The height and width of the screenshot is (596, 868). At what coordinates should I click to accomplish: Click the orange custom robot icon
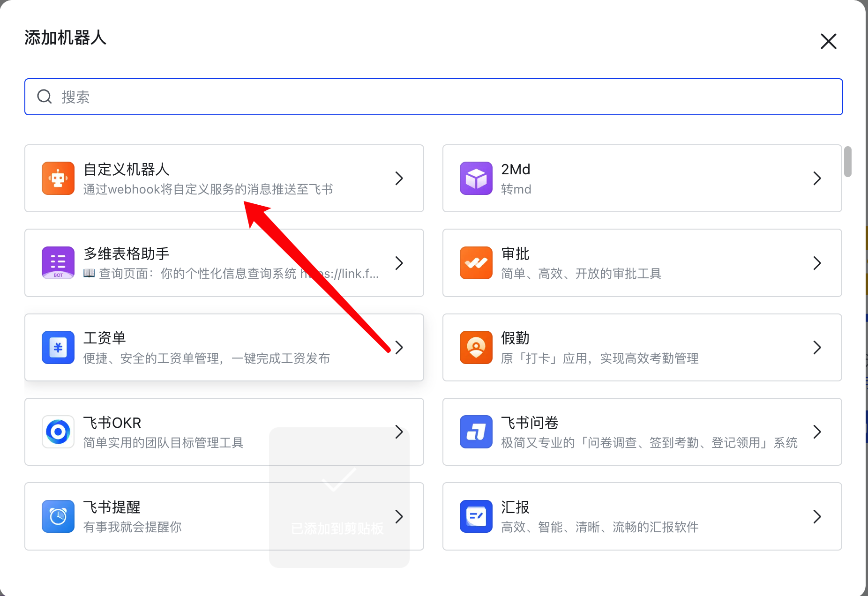coord(58,179)
